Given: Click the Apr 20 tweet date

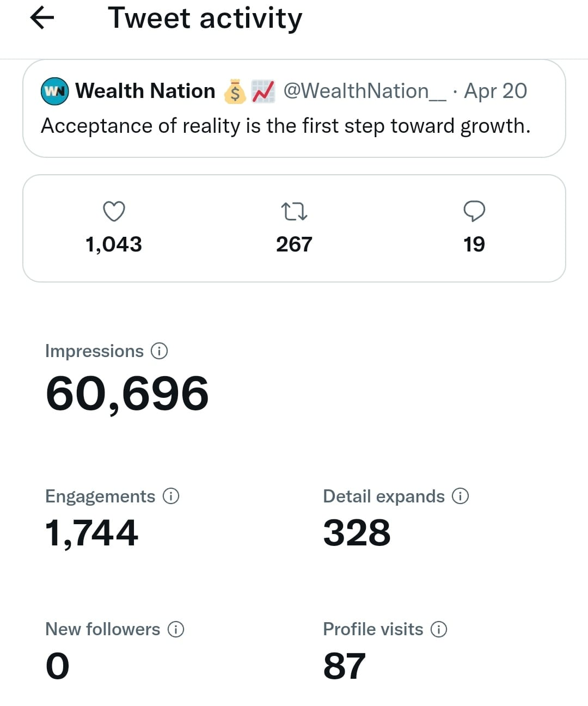Looking at the screenshot, I should point(495,91).
